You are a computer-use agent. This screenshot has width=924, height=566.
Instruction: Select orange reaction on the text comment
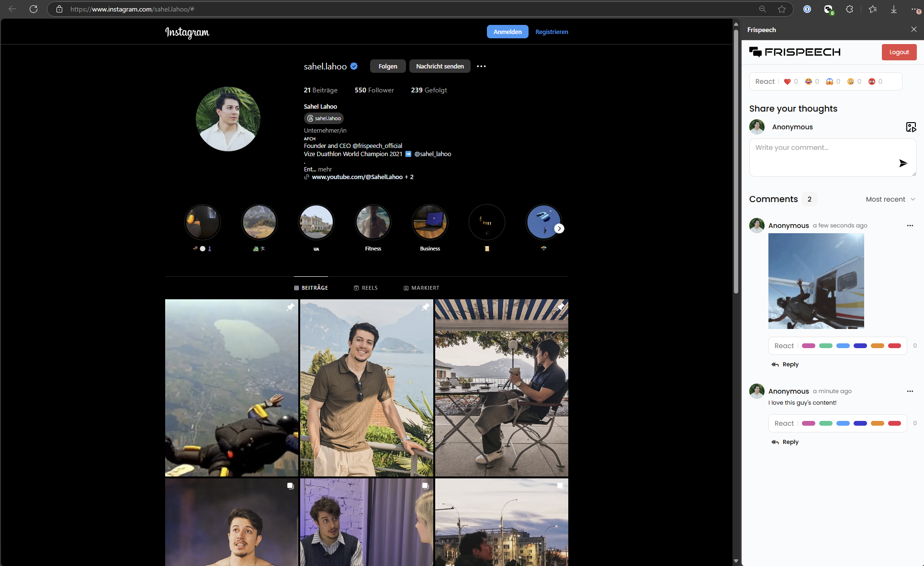(x=878, y=423)
